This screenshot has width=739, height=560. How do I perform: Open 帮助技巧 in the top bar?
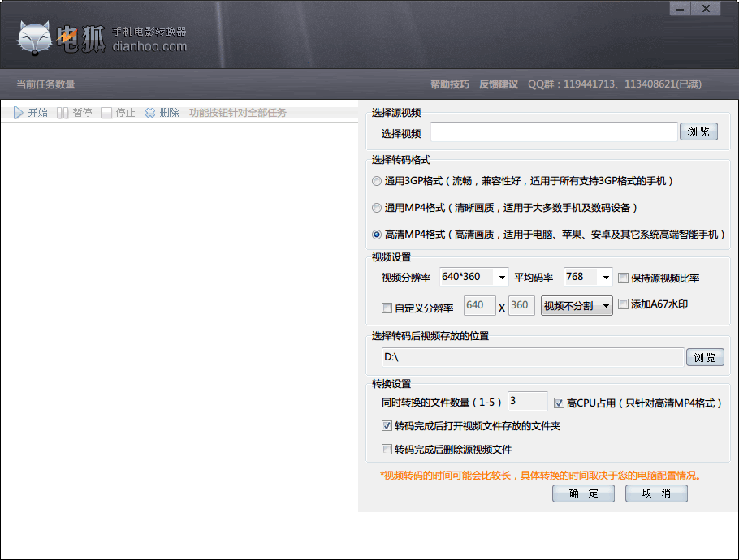click(450, 84)
